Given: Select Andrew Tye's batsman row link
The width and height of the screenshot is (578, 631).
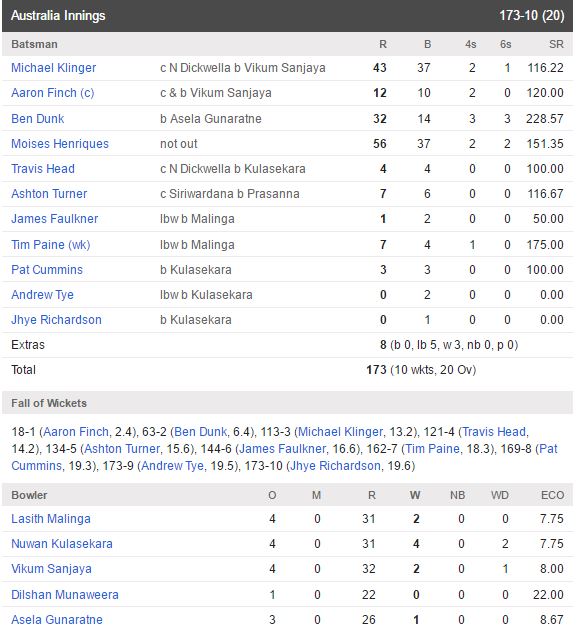Looking at the screenshot, I should click(x=42, y=295).
